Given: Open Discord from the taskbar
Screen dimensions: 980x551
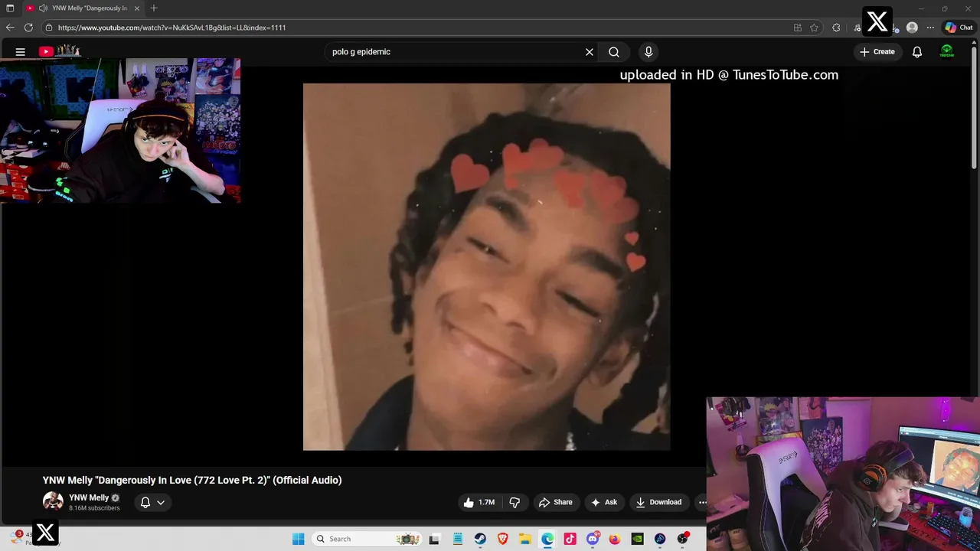Looking at the screenshot, I should tap(593, 539).
